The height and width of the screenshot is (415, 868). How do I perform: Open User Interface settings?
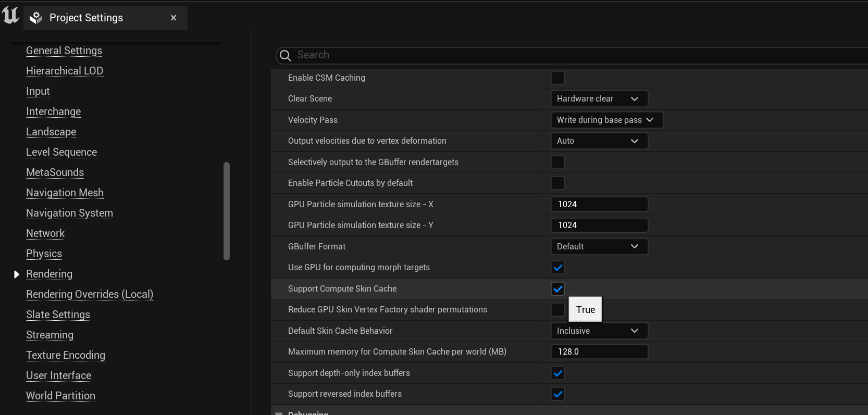click(x=58, y=375)
